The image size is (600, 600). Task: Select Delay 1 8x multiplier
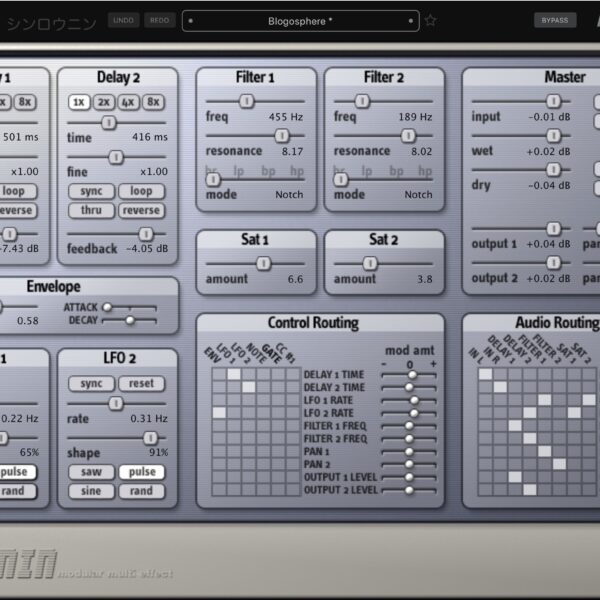[25, 102]
